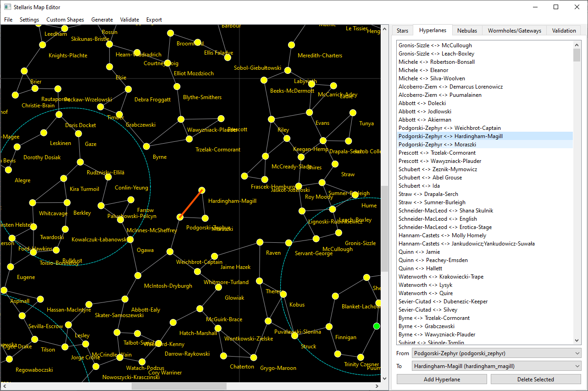Switch to the Validation tab

pyautogui.click(x=564, y=31)
